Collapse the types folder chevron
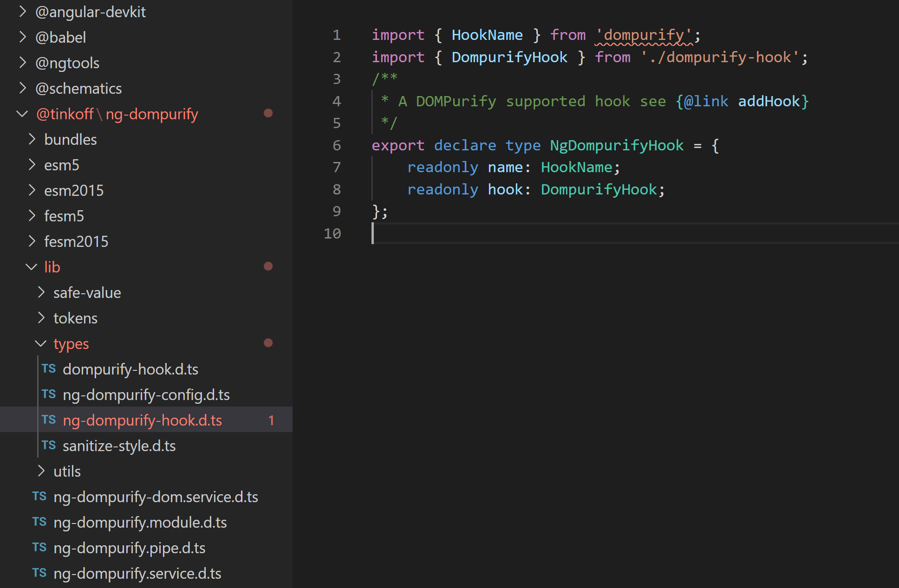Viewport: 899px width, 588px height. [x=41, y=343]
